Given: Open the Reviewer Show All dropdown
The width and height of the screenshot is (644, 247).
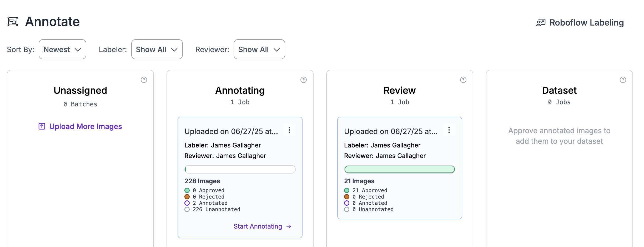Looking at the screenshot, I should (259, 50).
